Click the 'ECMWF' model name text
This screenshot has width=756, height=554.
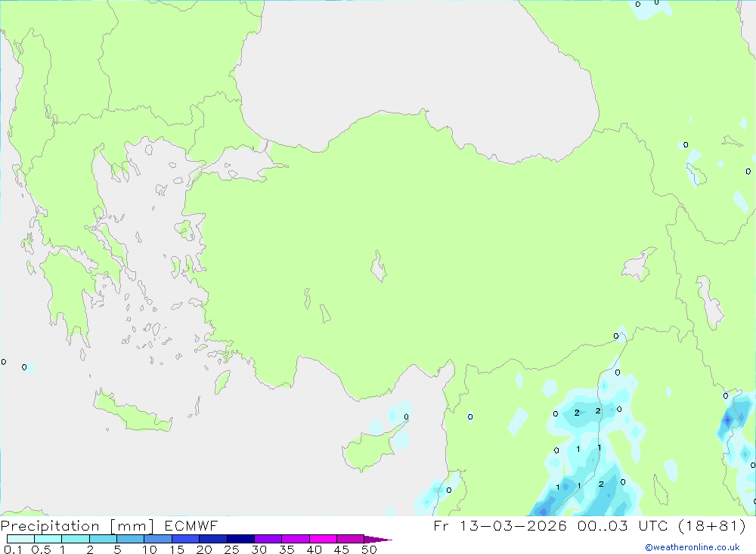191,525
